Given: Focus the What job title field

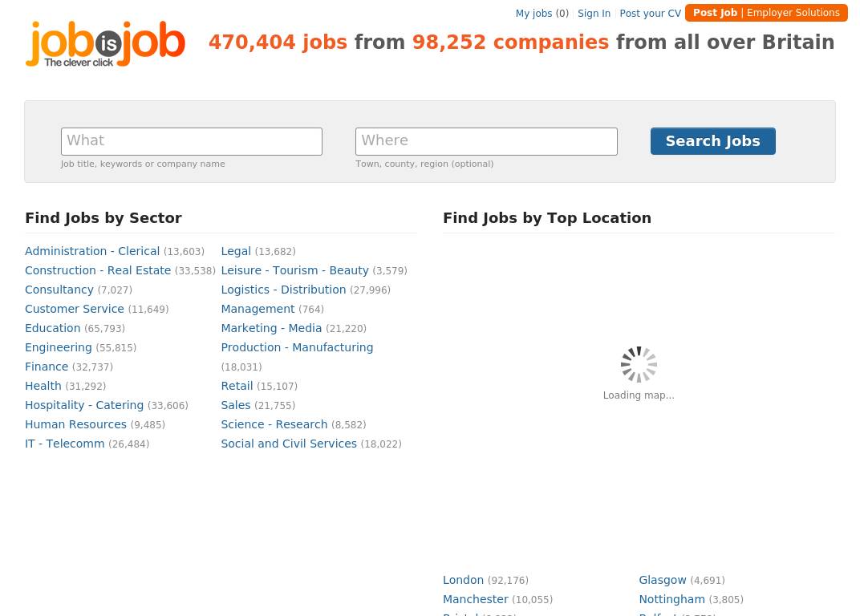Looking at the screenshot, I should pyautogui.click(x=192, y=141).
